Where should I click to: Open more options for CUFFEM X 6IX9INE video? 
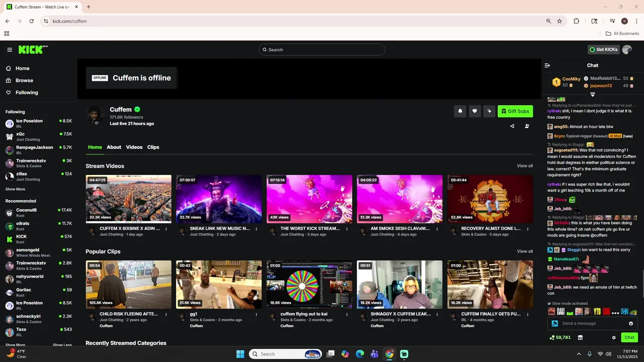[x=166, y=229]
